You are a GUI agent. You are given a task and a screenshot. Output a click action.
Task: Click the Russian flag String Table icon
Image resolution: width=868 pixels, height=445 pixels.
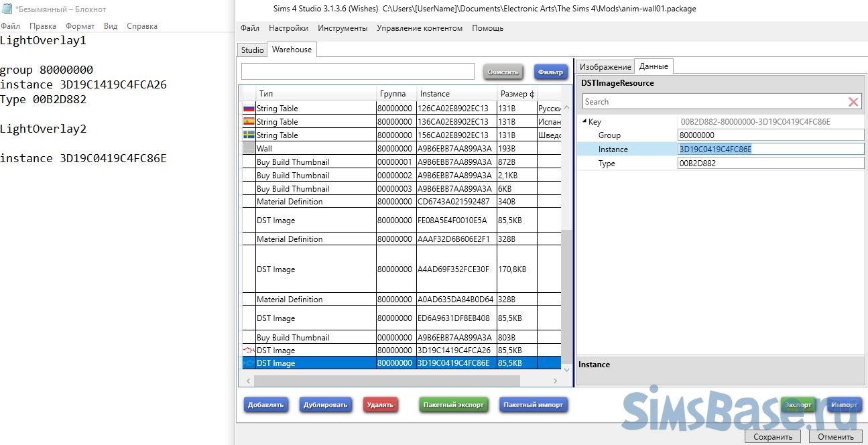pos(249,108)
